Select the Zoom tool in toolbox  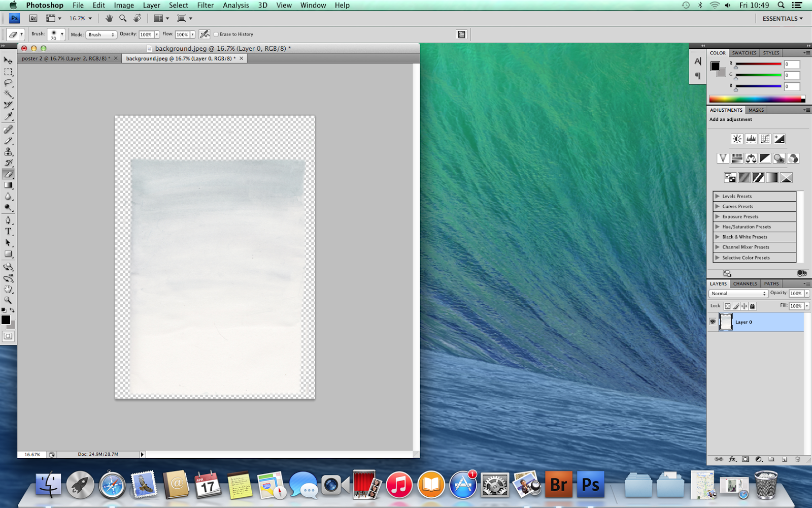[8, 300]
